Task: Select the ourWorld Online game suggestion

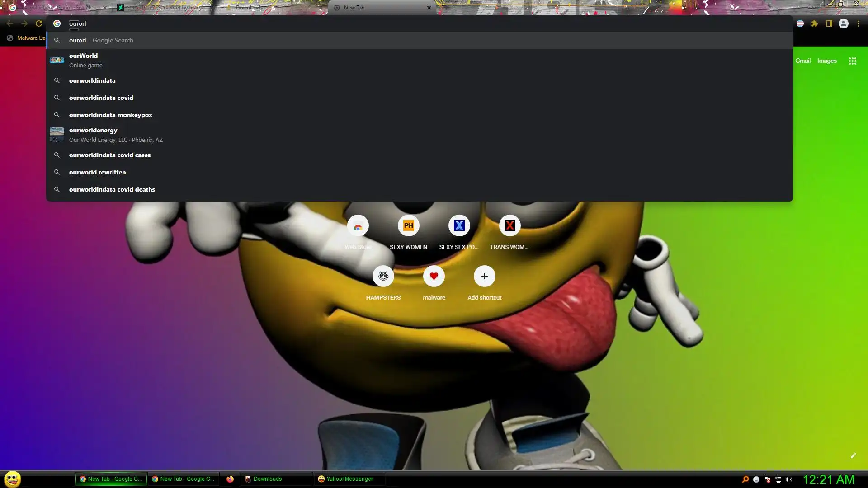Action: click(83, 60)
